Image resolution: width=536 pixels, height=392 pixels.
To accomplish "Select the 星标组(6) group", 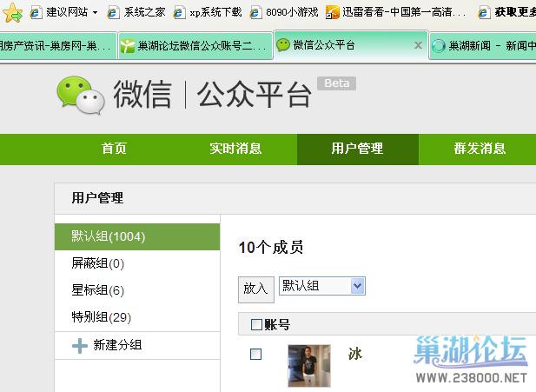I will [x=137, y=290].
